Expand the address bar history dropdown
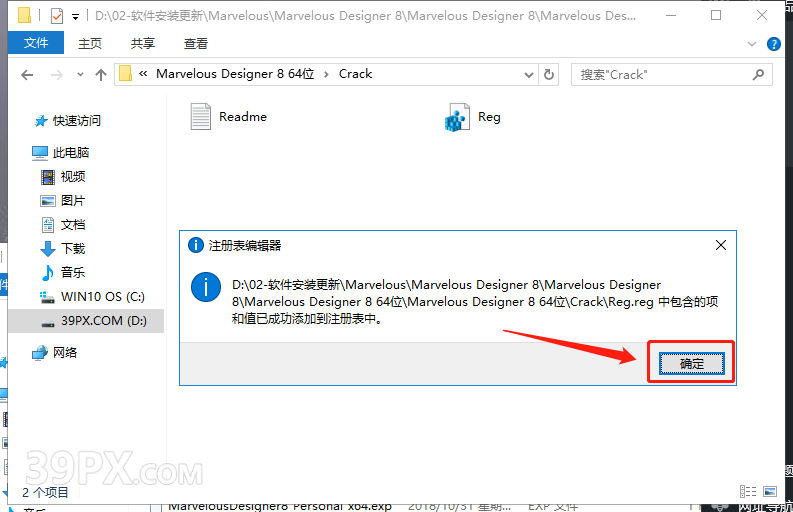Screen dimensions: 793x512 [x=528, y=75]
